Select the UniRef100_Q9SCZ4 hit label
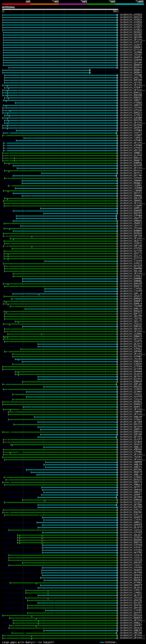 tap(131, 17)
